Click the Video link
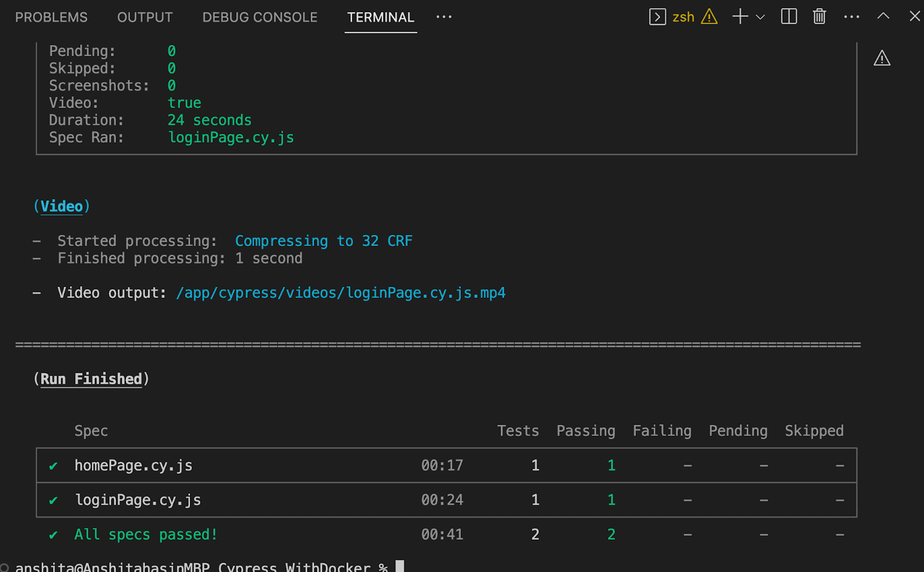 click(62, 206)
